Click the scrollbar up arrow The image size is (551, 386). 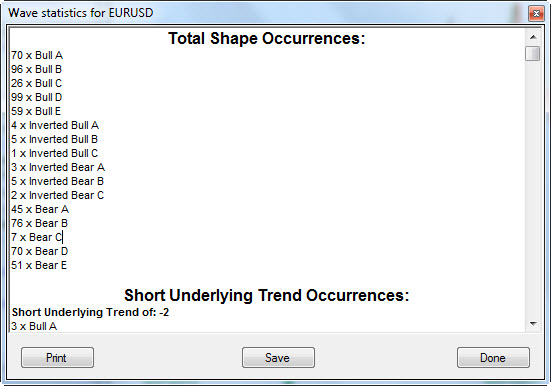point(533,37)
